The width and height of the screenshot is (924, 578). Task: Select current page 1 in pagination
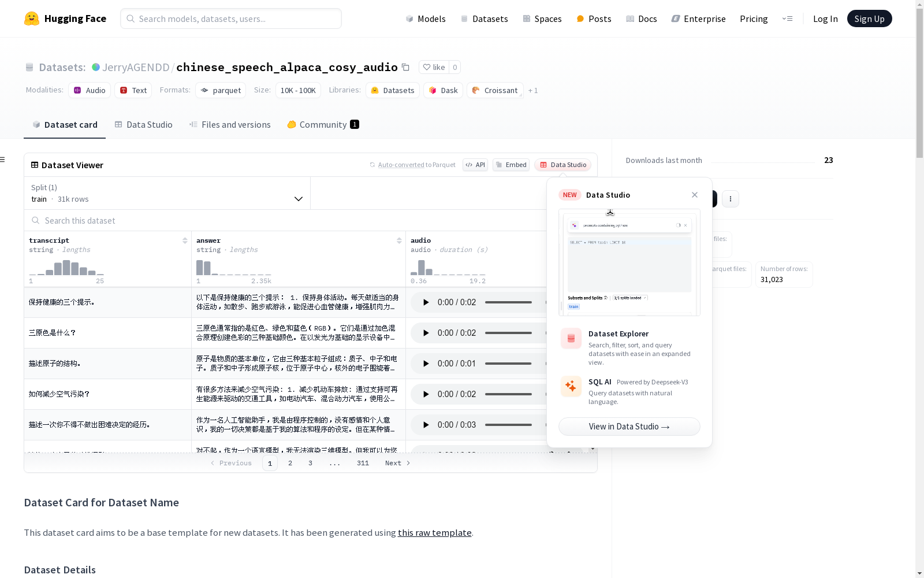270,463
